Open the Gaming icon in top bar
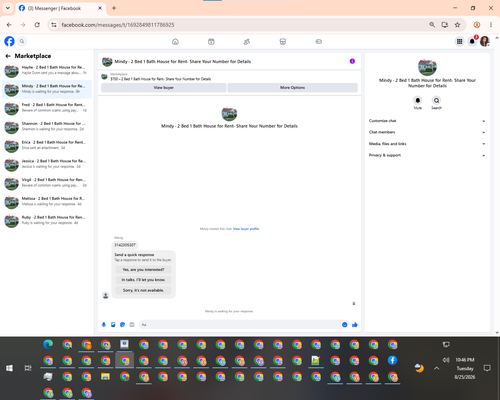Screen dimensions: 500x400 click(318, 42)
